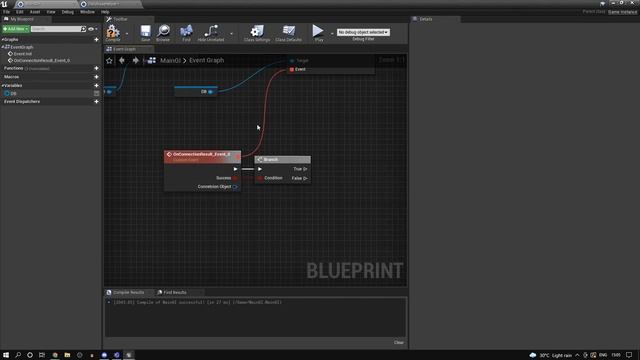Open the Window menu
Screen dimensions: 640x360
tap(87, 12)
